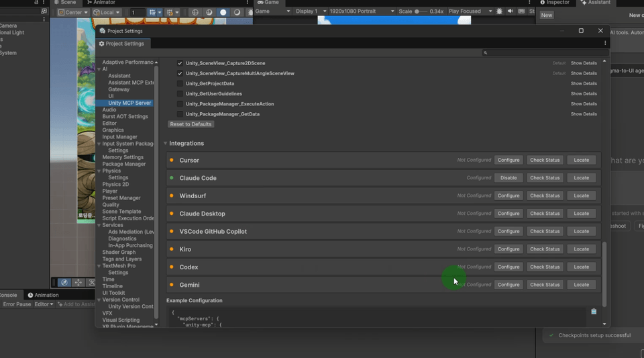Click Reset to Defaults button
644x358 pixels.
click(x=191, y=124)
